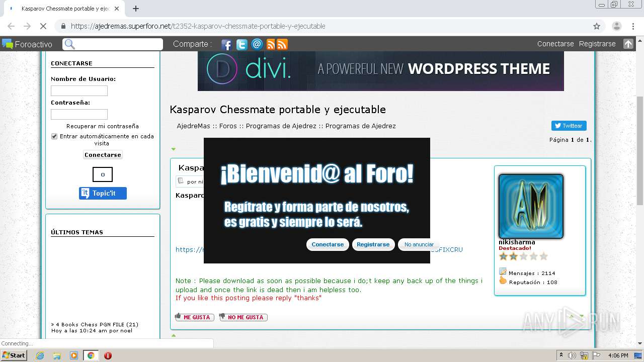This screenshot has width=644, height=362.
Task: Show hidden tray icons arrow
Action: click(x=561, y=355)
